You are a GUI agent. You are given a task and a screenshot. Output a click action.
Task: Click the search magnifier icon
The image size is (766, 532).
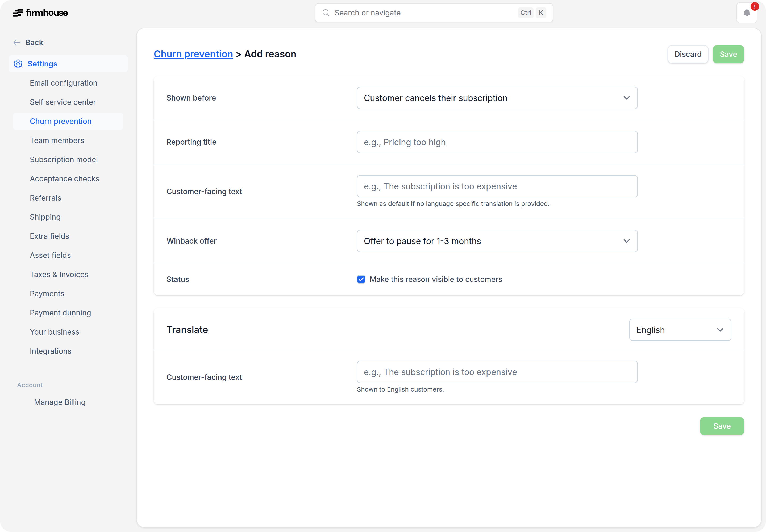coord(326,13)
